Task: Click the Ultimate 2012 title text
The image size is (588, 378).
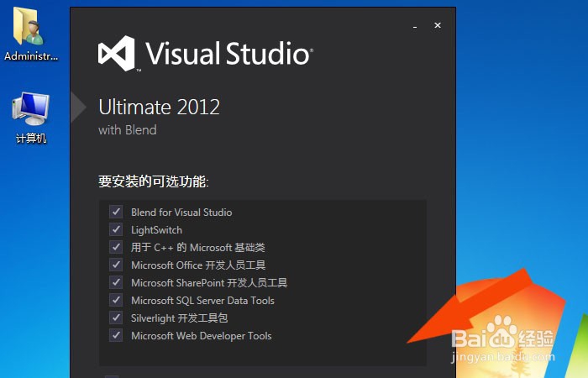Action: (159, 108)
